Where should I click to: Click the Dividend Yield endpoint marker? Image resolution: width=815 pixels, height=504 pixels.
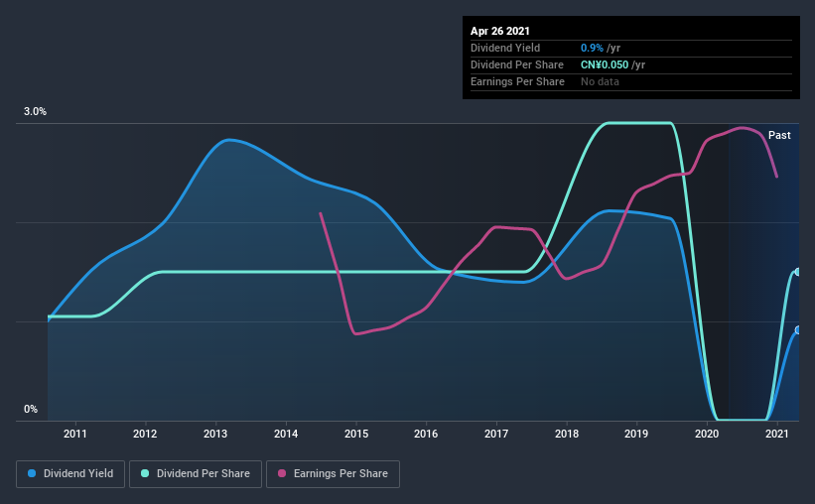tap(798, 330)
